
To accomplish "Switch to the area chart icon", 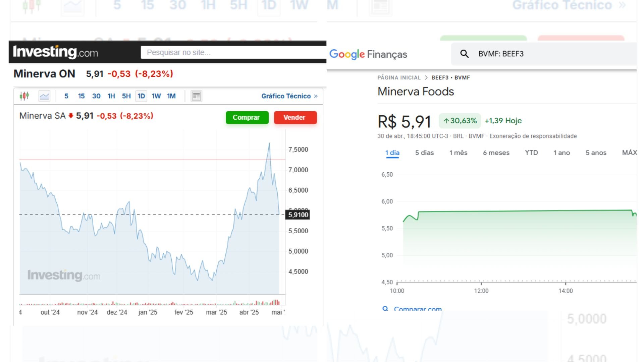I will click(44, 96).
